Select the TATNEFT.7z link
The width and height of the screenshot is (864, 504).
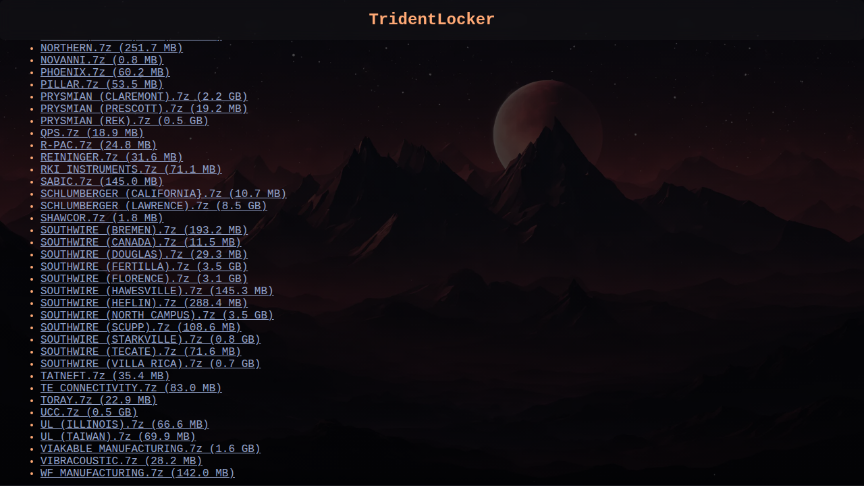point(105,376)
